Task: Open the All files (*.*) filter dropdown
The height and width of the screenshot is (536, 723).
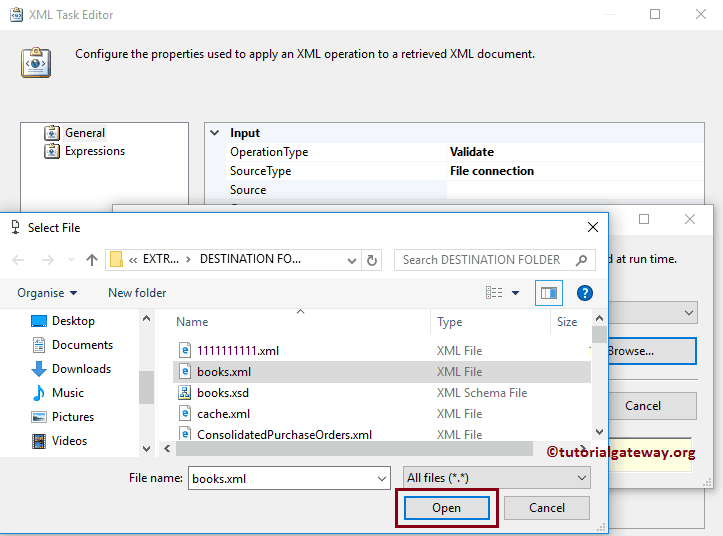Action: [497, 478]
